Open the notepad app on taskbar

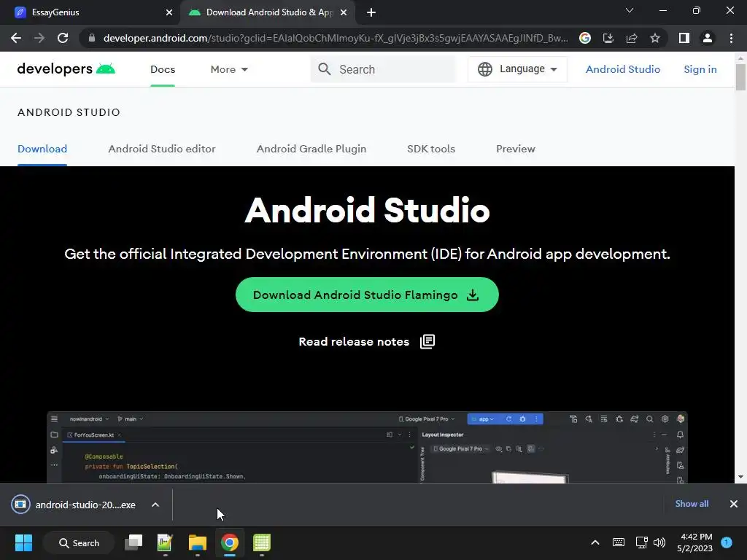pos(165,542)
